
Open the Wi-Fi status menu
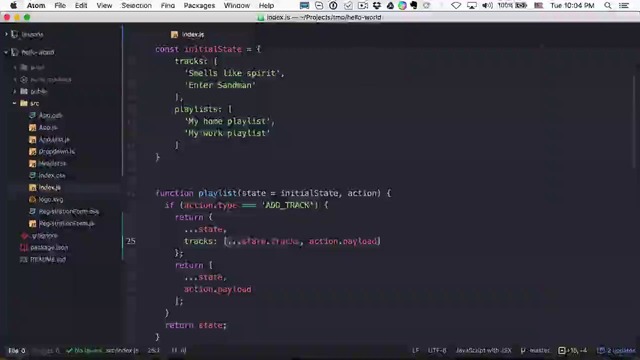tap(456, 5)
